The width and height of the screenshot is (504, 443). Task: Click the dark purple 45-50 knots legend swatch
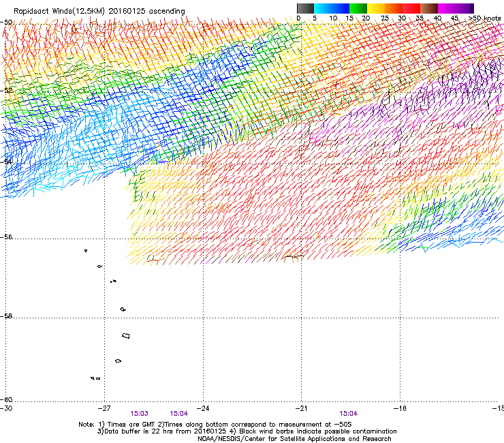(x=464, y=8)
